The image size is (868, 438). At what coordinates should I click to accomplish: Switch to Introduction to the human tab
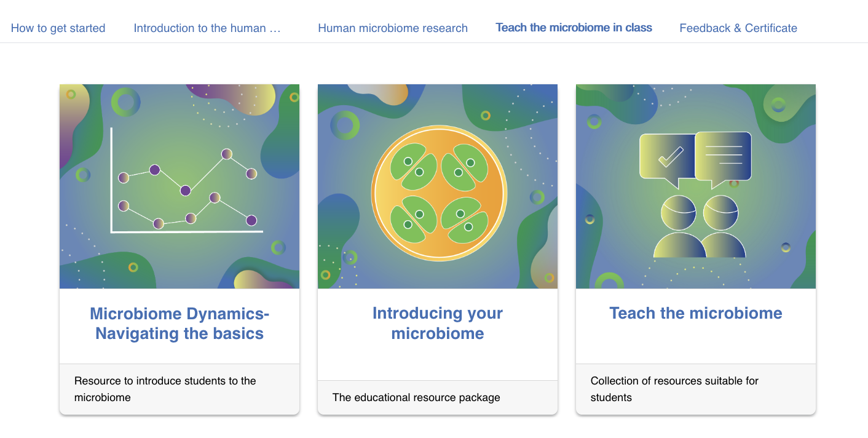coord(207,28)
